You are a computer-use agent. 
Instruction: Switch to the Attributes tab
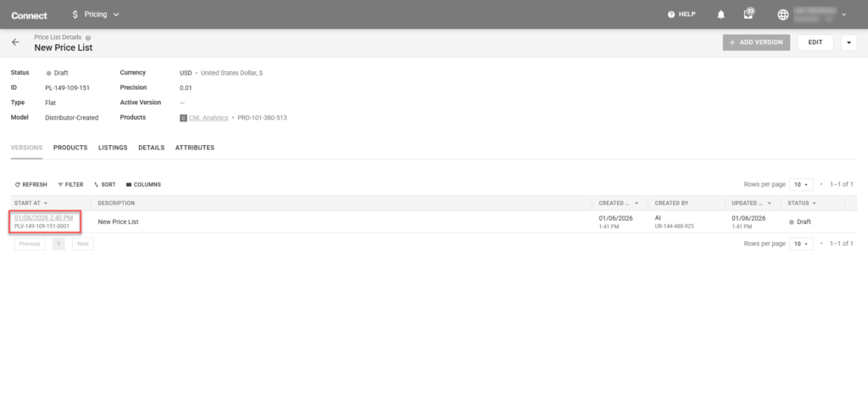(x=194, y=148)
